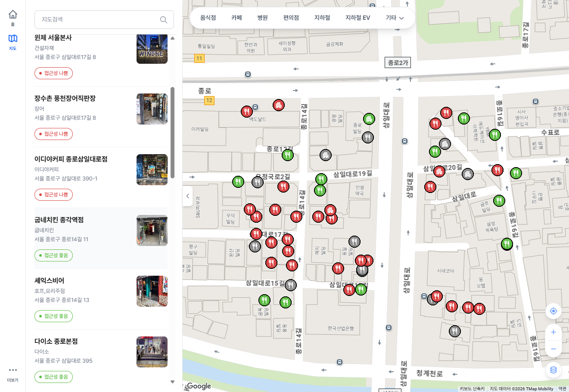
Task: Click 세미성형외과 place label on map
Action: tap(287, 46)
